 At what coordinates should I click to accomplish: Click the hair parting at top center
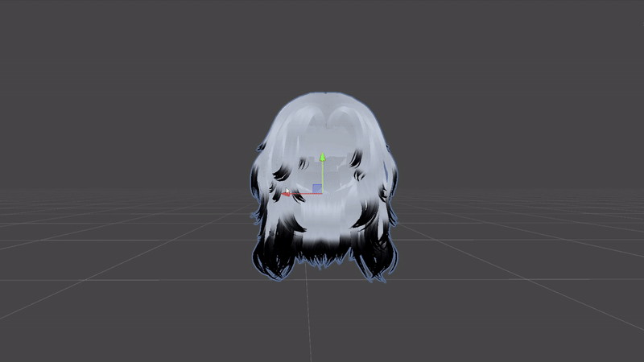tap(328, 119)
